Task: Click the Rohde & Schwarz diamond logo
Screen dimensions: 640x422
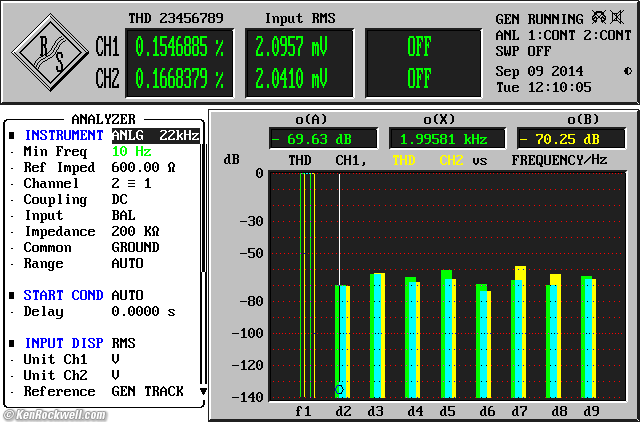Action: point(50,52)
